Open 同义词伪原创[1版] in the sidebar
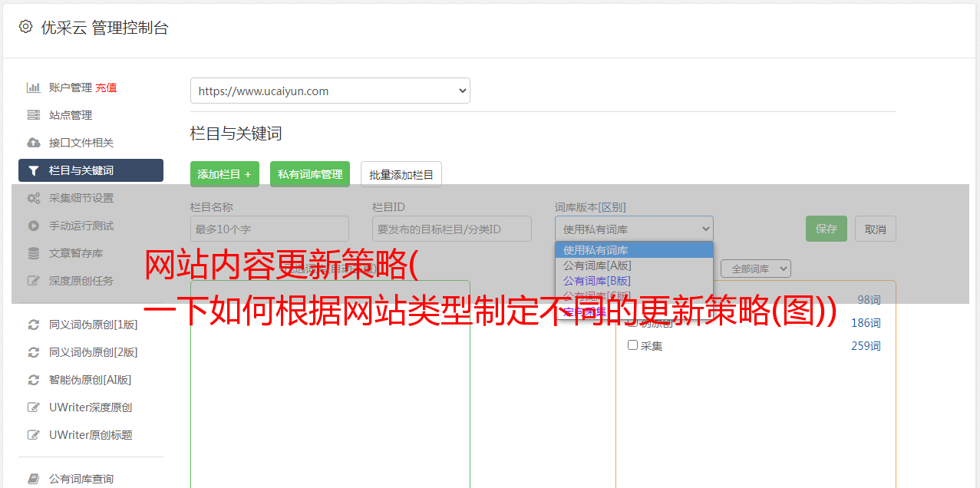 pyautogui.click(x=94, y=325)
